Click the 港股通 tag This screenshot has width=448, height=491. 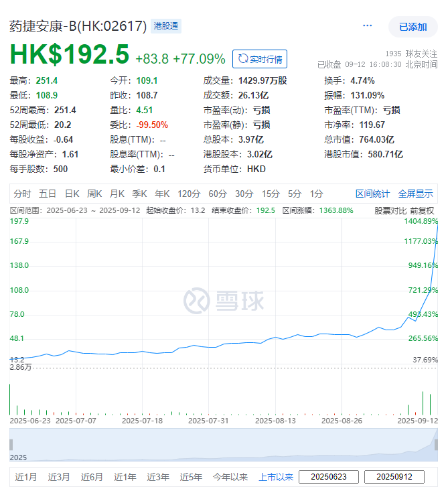(x=166, y=26)
